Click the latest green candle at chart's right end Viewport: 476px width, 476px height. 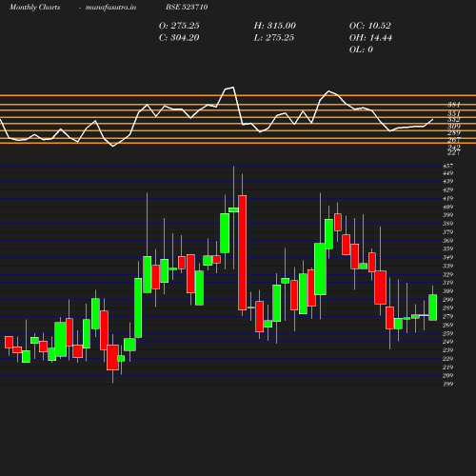coord(433,307)
